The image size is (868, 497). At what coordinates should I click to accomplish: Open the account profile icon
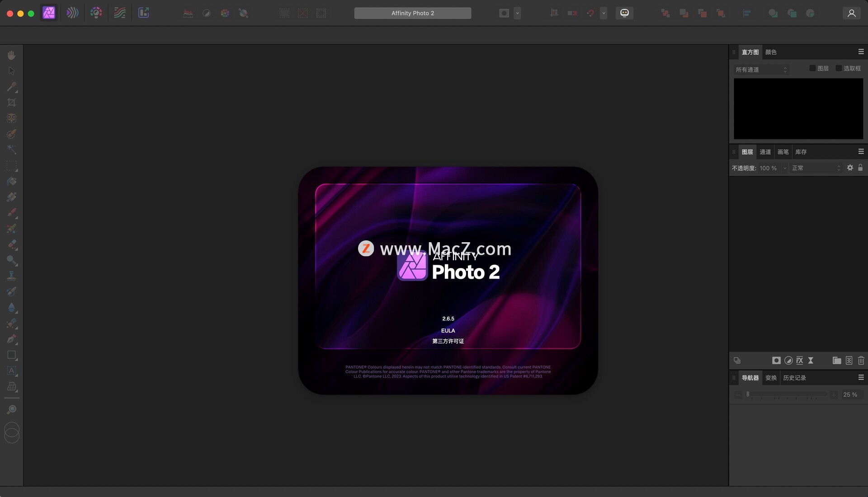[x=851, y=13]
